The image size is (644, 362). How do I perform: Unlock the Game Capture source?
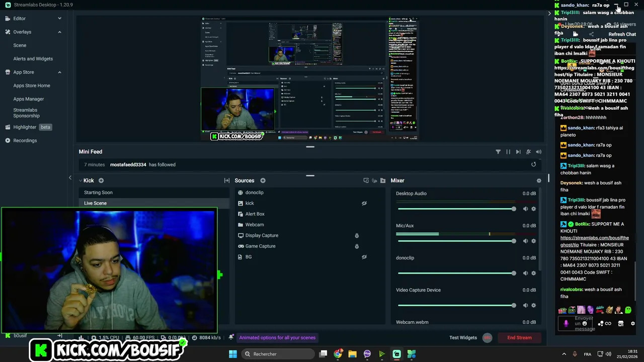pos(357,246)
